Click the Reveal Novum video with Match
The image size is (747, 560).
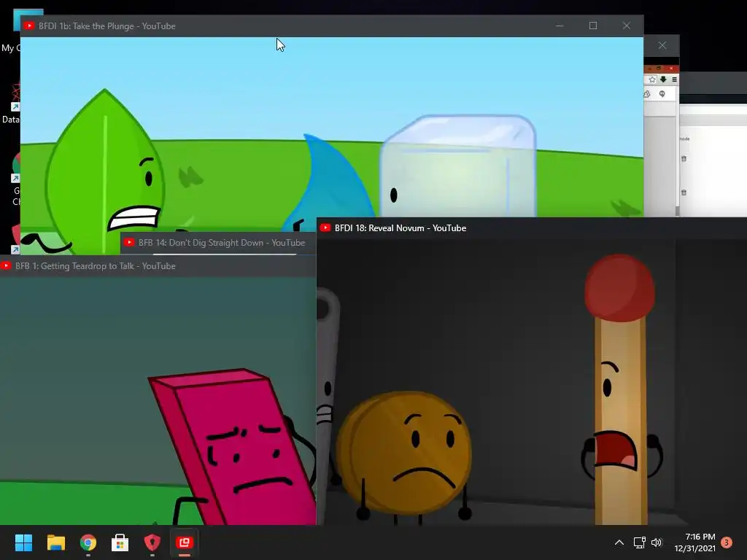pos(532,381)
